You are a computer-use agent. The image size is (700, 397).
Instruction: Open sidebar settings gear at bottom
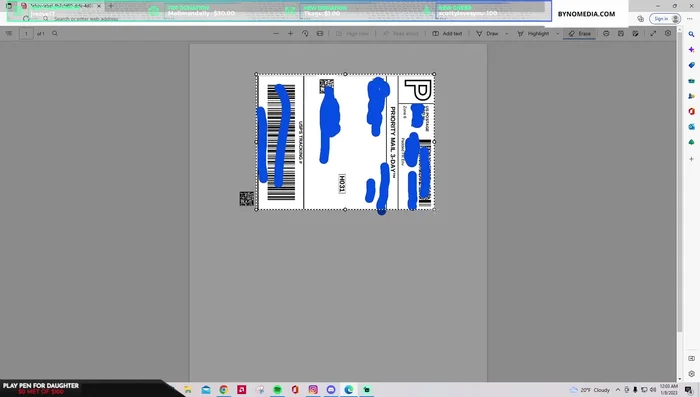point(692,374)
